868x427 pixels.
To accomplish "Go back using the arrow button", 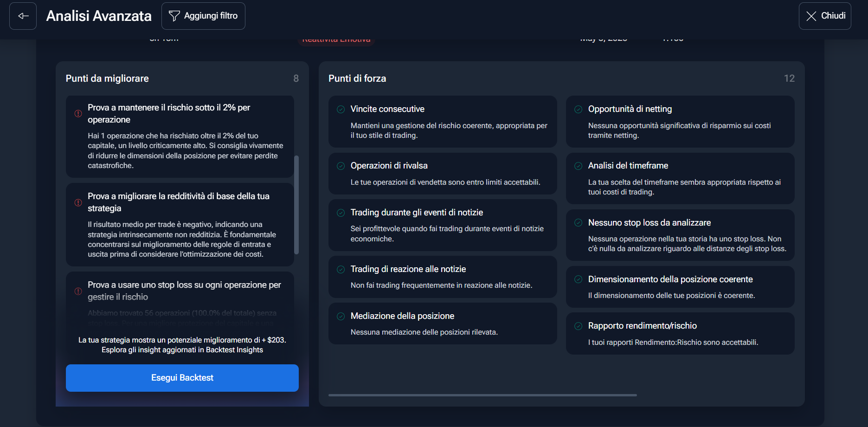I will (23, 16).
